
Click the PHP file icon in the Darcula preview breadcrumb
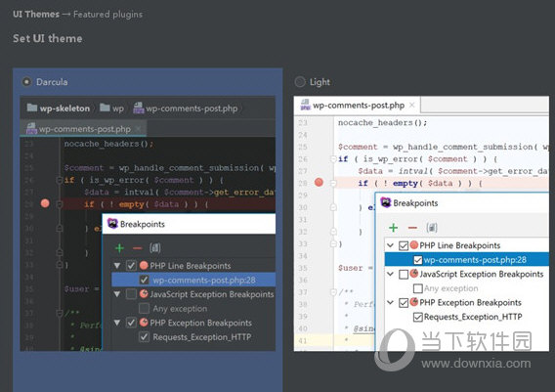[x=139, y=108]
